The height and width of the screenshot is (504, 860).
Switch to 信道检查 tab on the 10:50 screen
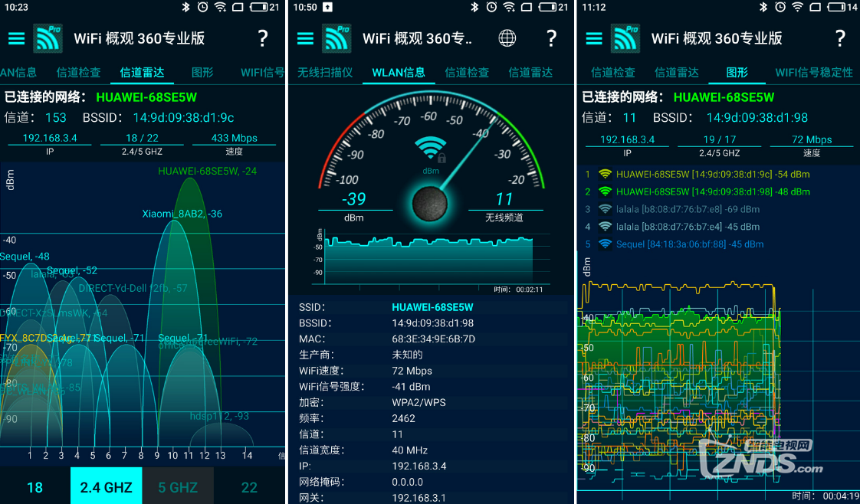pos(467,72)
